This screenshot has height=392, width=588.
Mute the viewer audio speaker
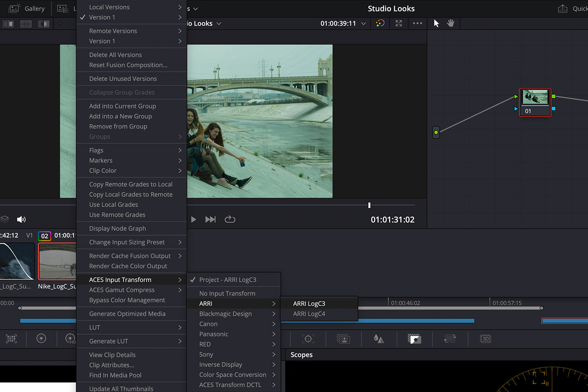point(21,220)
